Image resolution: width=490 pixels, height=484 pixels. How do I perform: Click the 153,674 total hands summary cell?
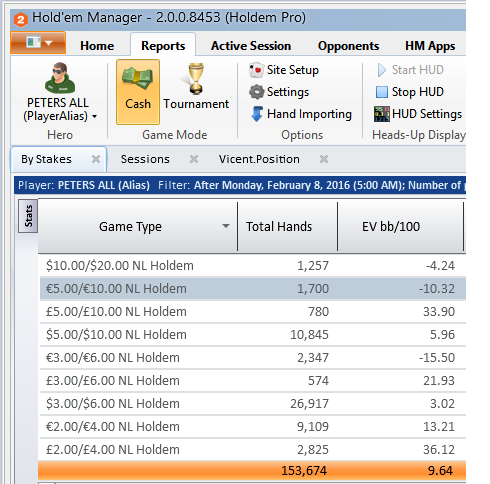[304, 471]
